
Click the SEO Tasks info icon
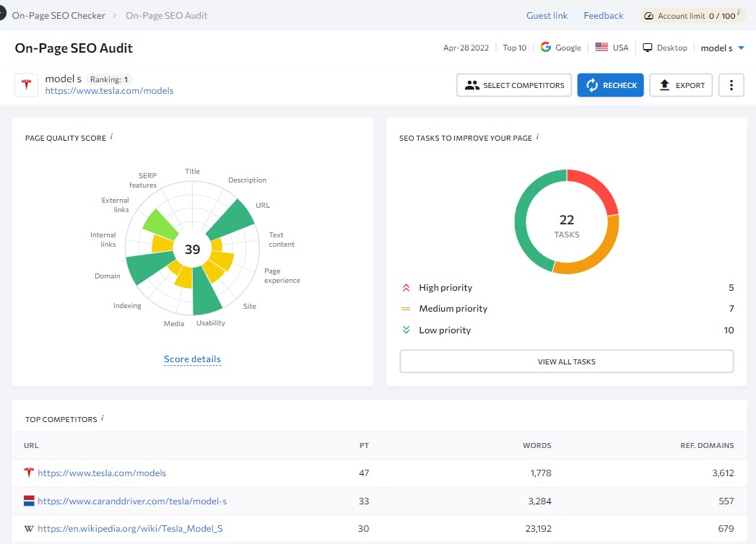(x=538, y=137)
